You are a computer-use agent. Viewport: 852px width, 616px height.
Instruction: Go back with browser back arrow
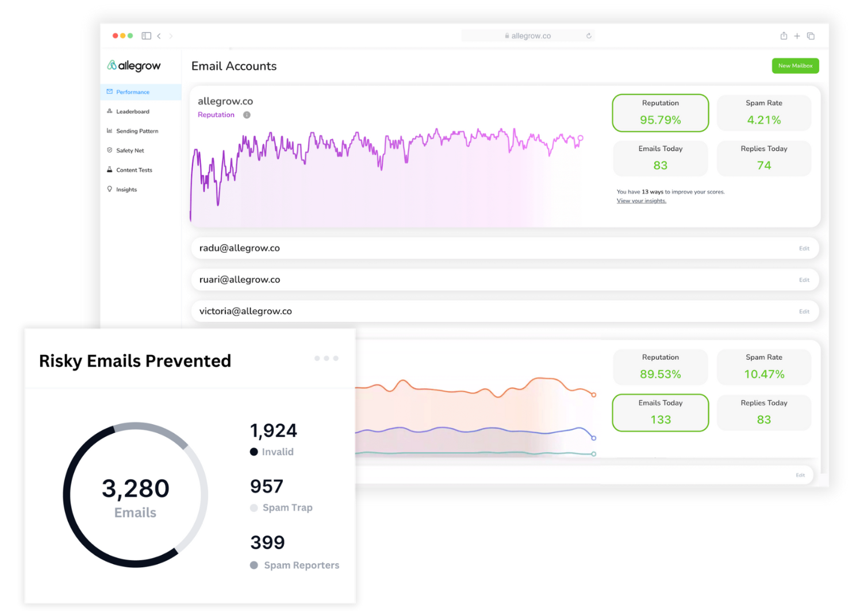(159, 36)
